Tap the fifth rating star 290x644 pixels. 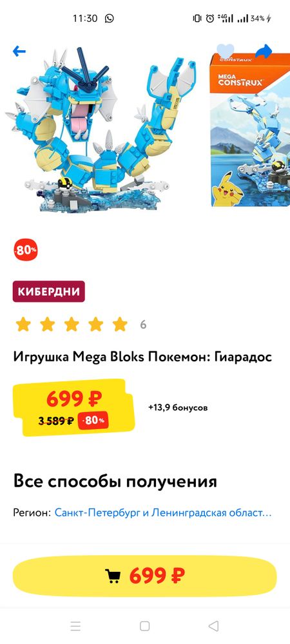point(120,325)
